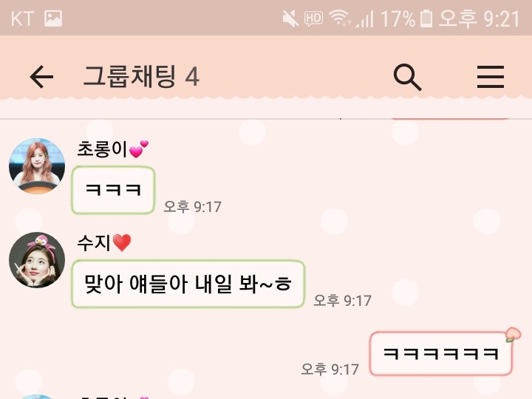The height and width of the screenshot is (399, 532).
Task: Tap the muted sound icon in status bar
Action: pyautogui.click(x=291, y=18)
